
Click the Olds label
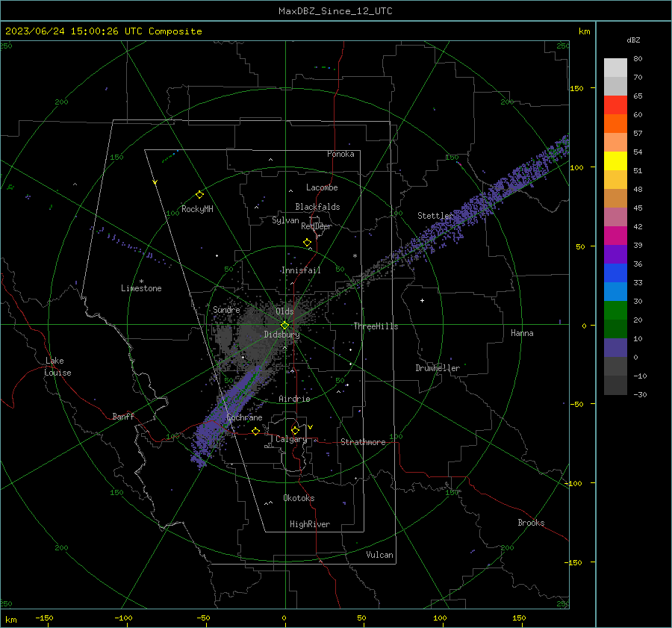point(284,311)
